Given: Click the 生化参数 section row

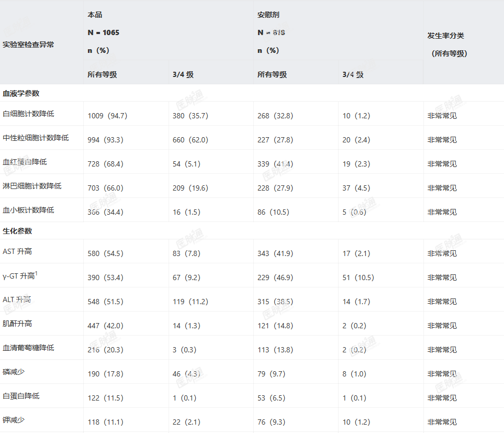Looking at the screenshot, I should click(x=252, y=231).
